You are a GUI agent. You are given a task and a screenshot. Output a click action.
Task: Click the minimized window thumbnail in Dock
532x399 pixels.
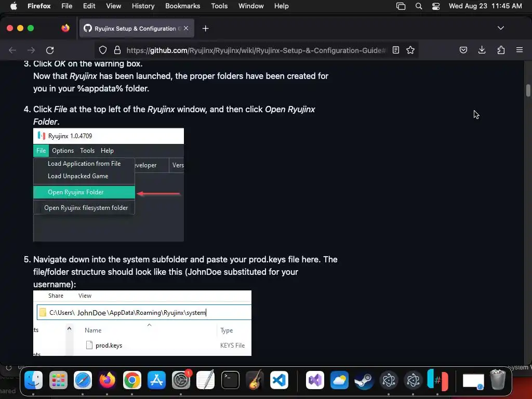tap(473, 381)
